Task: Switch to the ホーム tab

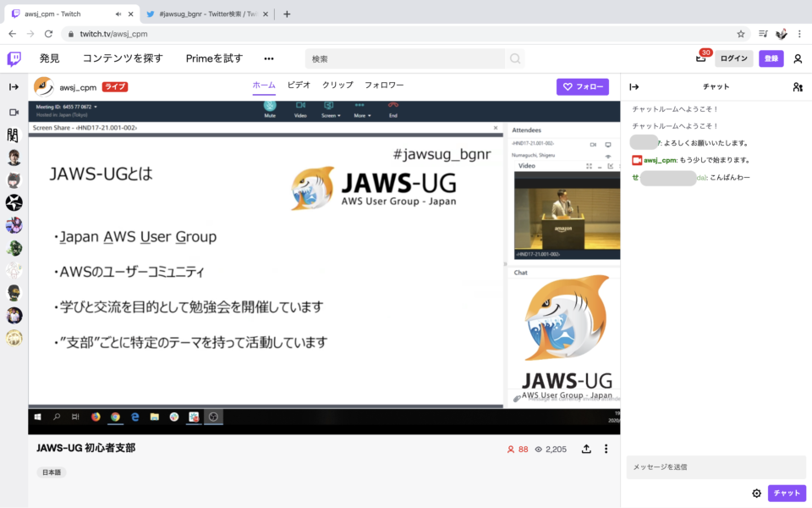Action: pyautogui.click(x=264, y=85)
